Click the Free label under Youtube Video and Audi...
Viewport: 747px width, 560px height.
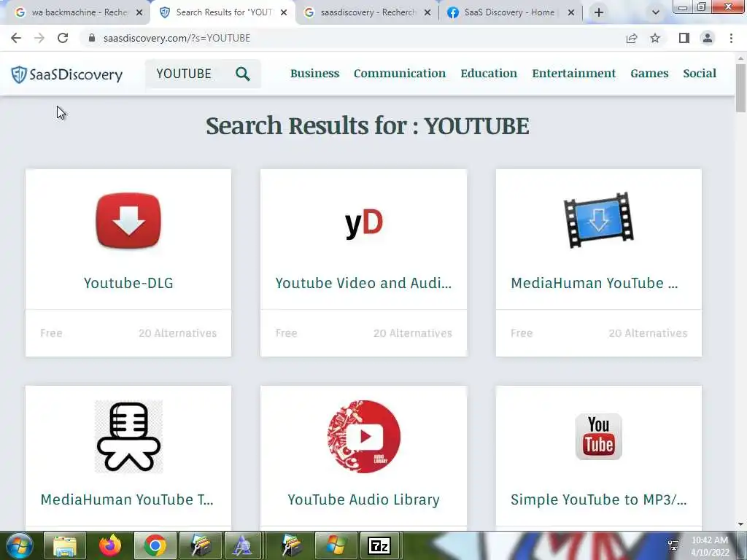point(286,333)
